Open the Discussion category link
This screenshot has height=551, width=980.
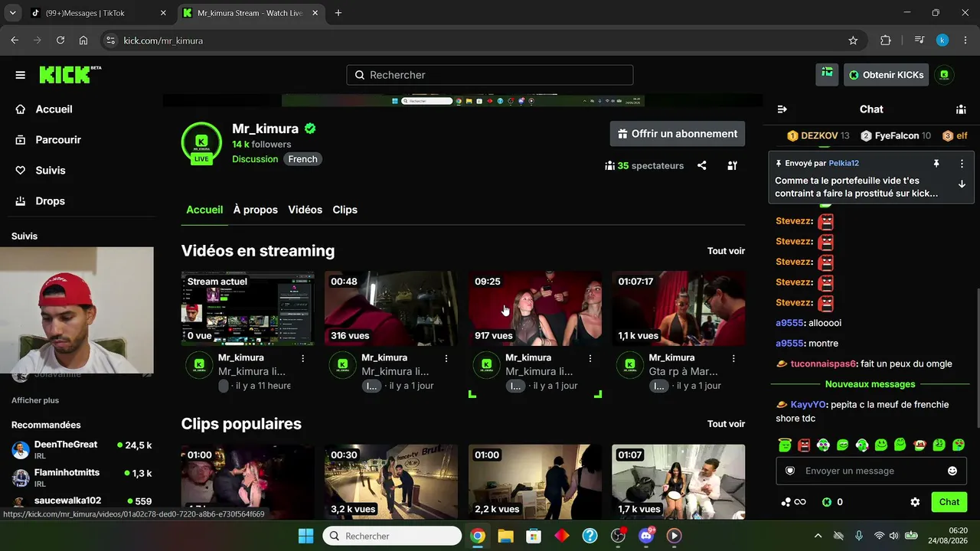(x=255, y=159)
